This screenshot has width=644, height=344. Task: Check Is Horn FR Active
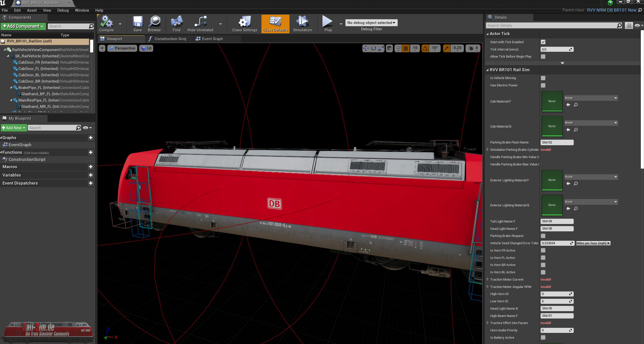click(x=543, y=250)
